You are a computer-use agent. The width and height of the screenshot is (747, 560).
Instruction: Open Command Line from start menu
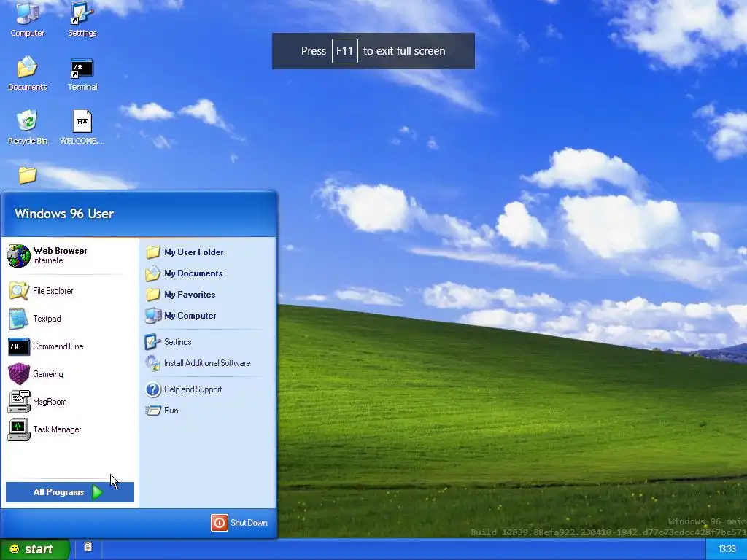pyautogui.click(x=69, y=346)
